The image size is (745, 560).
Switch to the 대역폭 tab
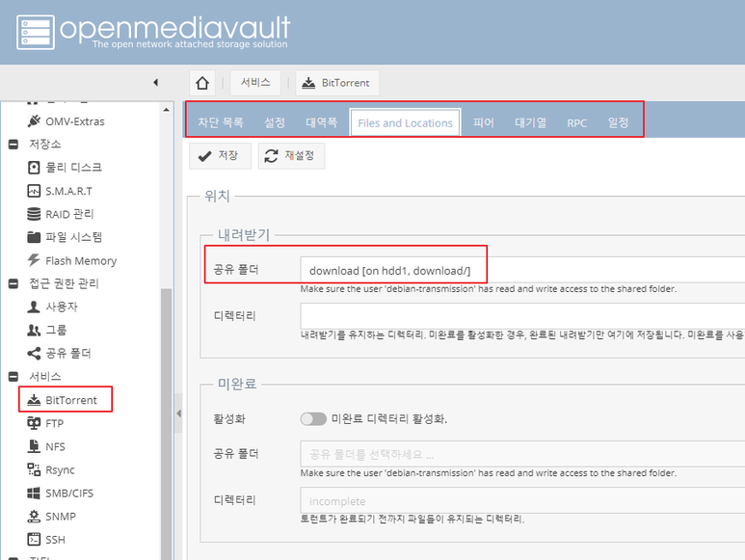322,122
